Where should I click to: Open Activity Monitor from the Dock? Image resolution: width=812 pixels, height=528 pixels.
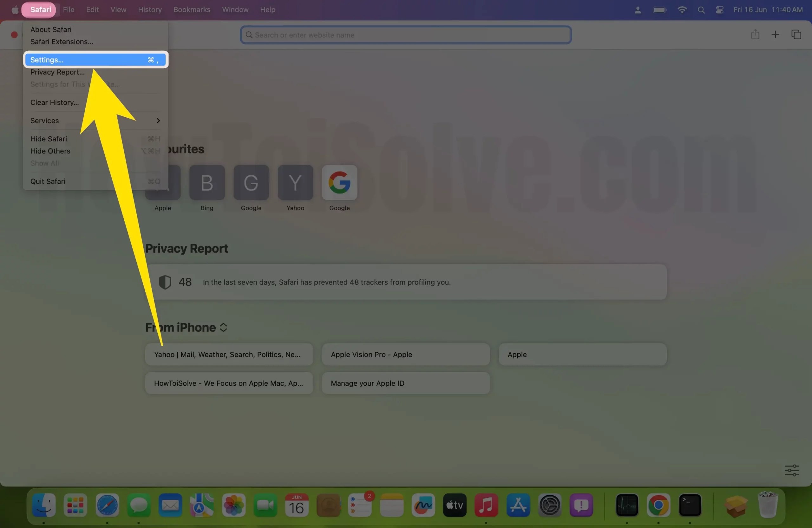pos(628,506)
